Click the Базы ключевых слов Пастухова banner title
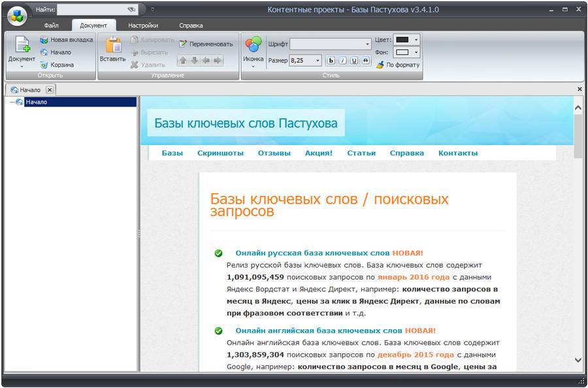The width and height of the screenshot is (588, 388). point(246,123)
